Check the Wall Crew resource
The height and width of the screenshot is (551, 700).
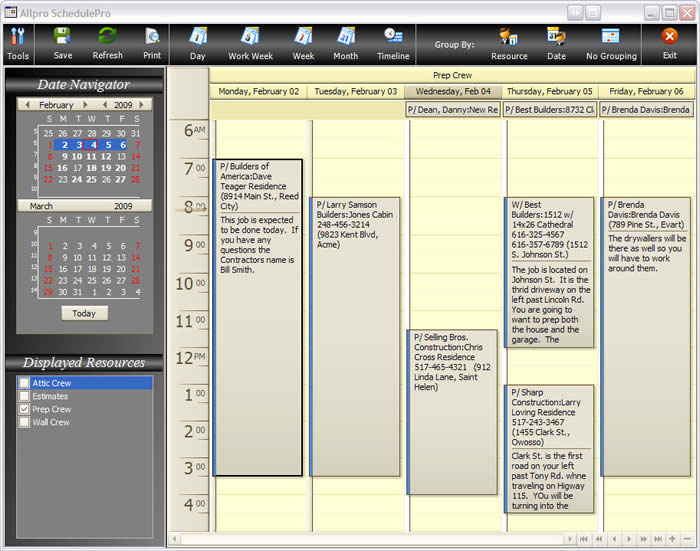(25, 422)
